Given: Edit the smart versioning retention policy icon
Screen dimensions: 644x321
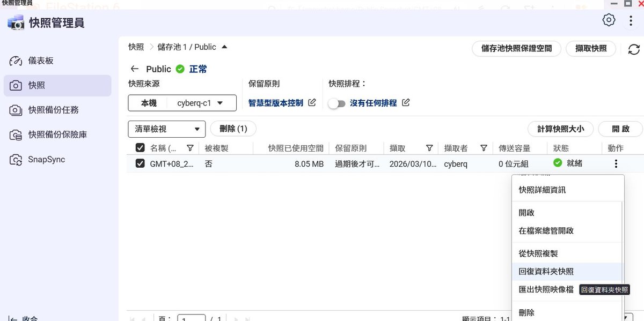Looking at the screenshot, I should [312, 102].
